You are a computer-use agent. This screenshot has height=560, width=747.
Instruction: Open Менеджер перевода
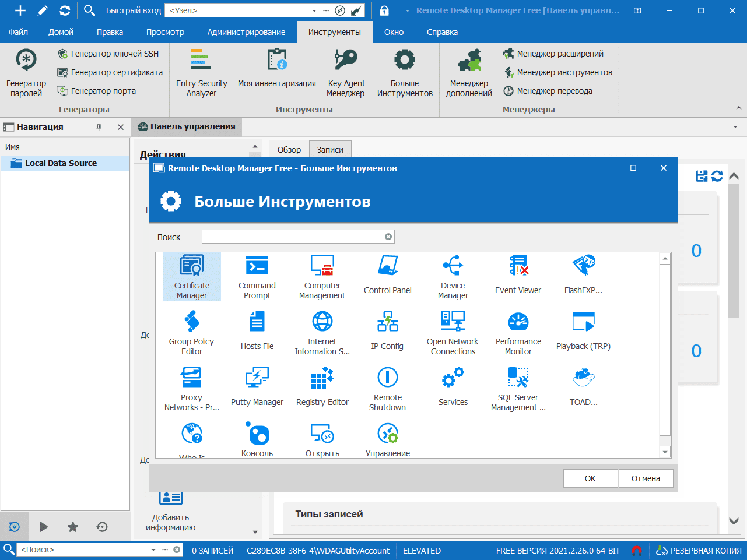coord(548,91)
